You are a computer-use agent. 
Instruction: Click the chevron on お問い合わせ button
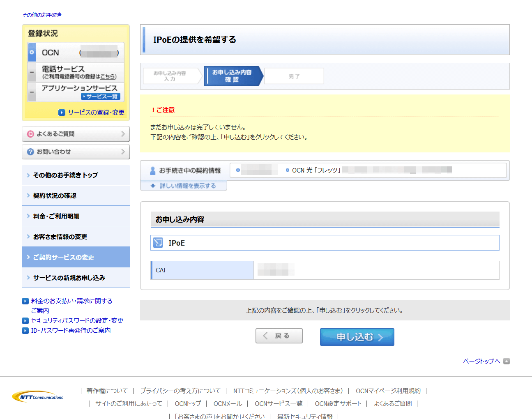(123, 152)
